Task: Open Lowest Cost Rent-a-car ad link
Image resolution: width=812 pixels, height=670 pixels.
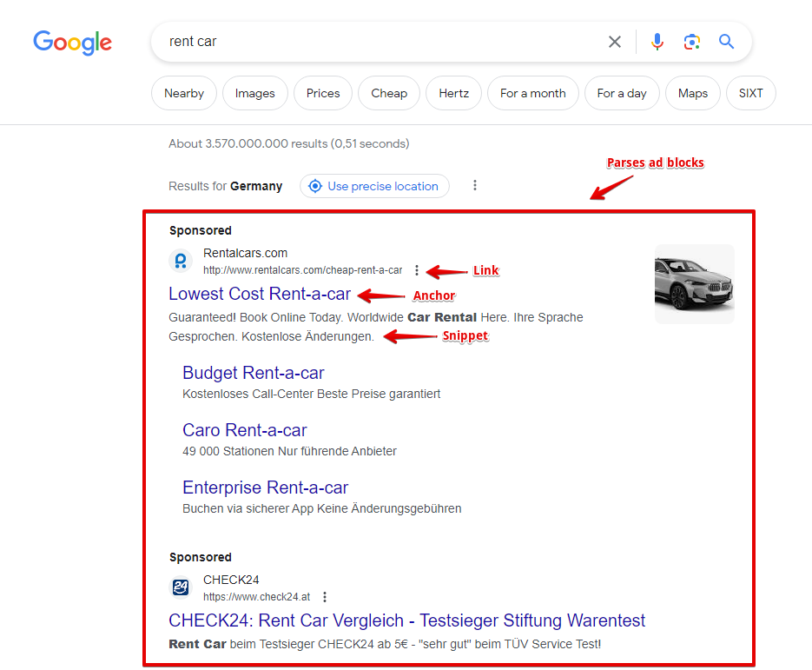Action: [x=260, y=294]
